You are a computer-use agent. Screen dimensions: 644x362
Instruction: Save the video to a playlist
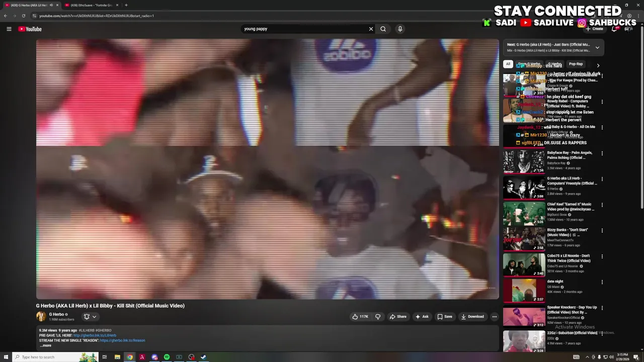445,317
